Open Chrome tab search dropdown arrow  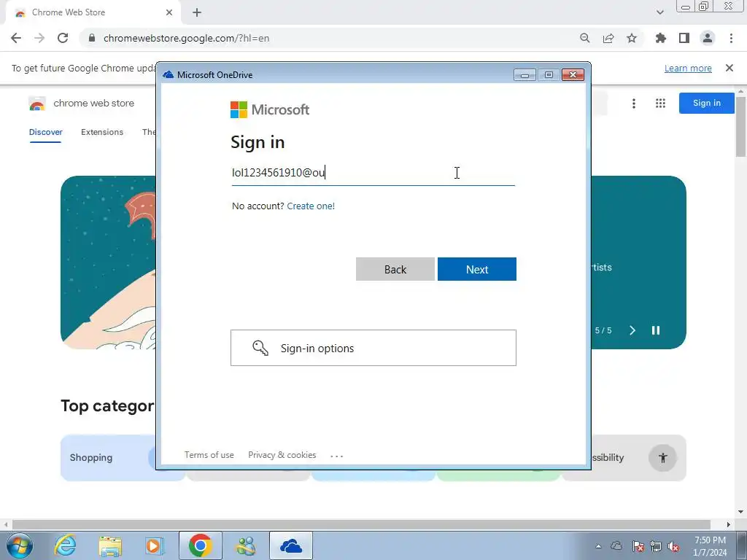659,12
